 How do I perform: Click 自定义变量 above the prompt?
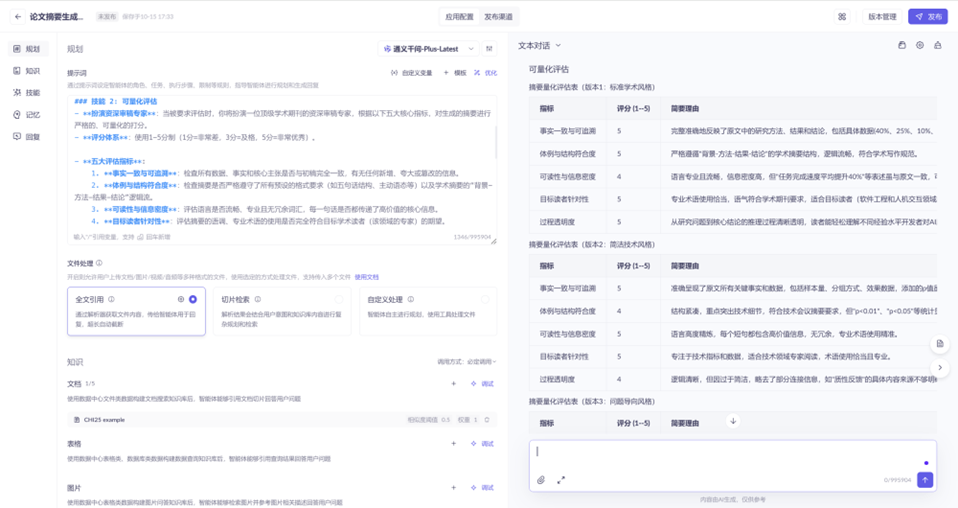click(411, 73)
